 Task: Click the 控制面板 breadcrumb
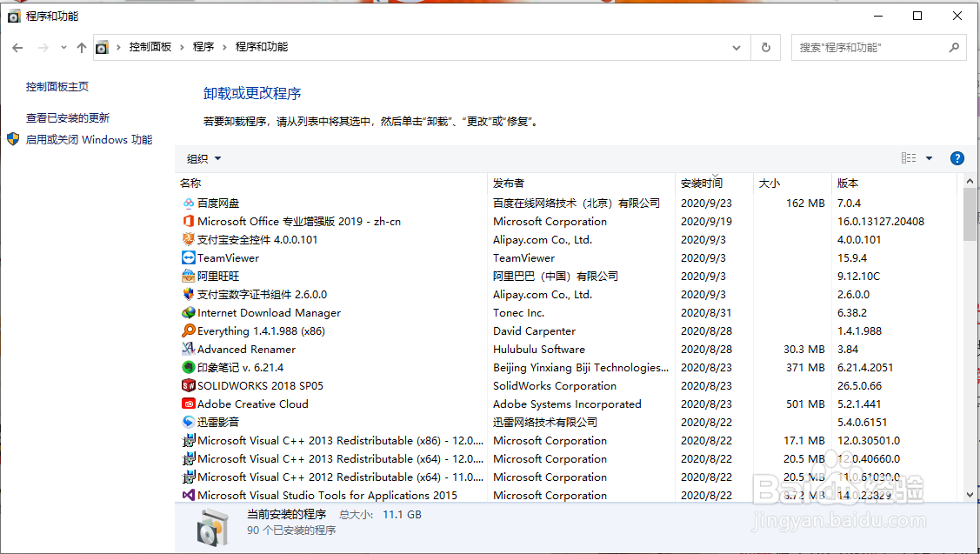pos(150,47)
